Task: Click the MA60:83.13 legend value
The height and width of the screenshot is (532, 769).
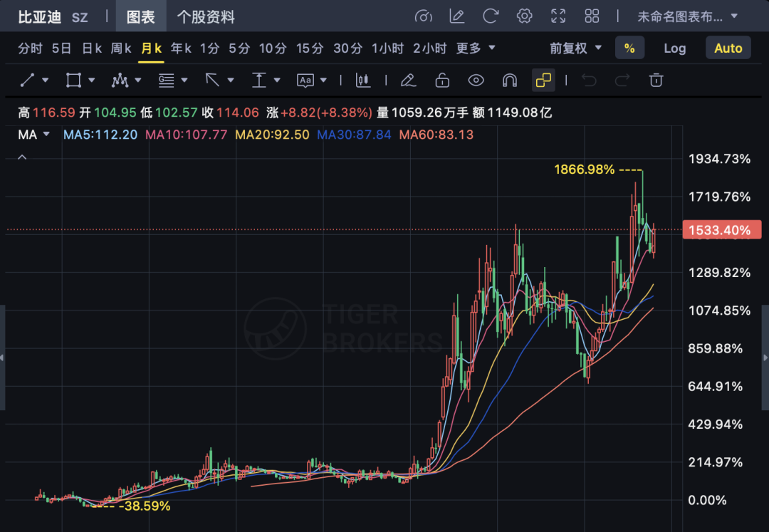Action: (436, 135)
